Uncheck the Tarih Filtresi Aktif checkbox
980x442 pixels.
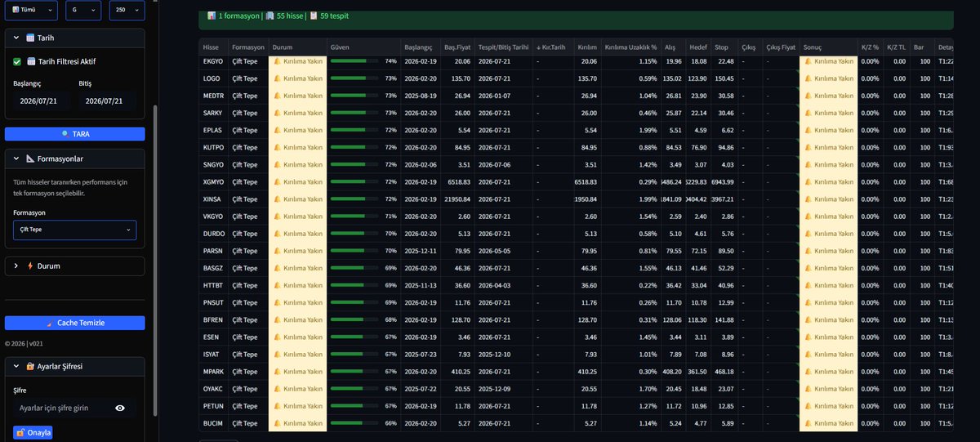click(x=17, y=61)
